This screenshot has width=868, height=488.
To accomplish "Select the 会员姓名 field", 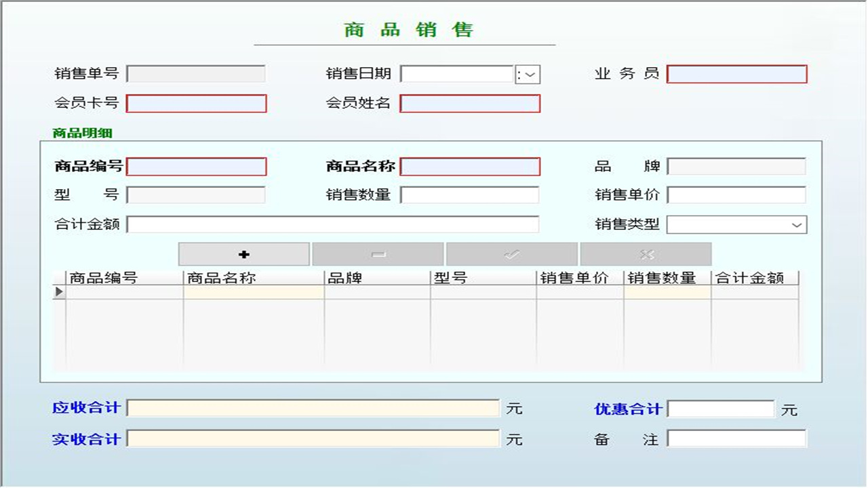I will pos(471,103).
